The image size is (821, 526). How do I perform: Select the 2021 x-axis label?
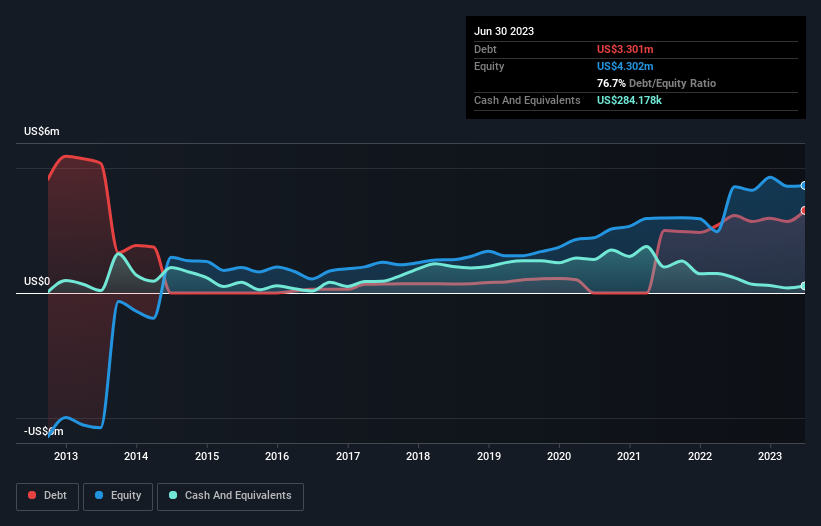(629, 456)
